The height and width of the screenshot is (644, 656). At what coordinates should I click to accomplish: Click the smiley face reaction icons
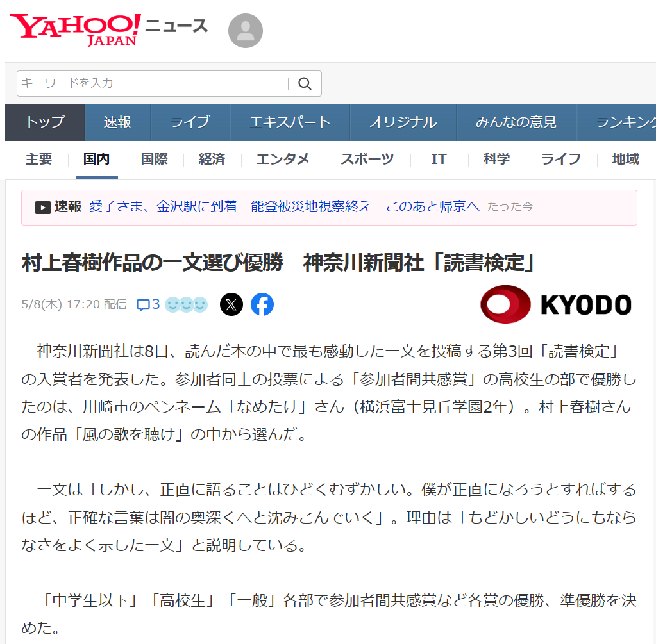tap(187, 304)
